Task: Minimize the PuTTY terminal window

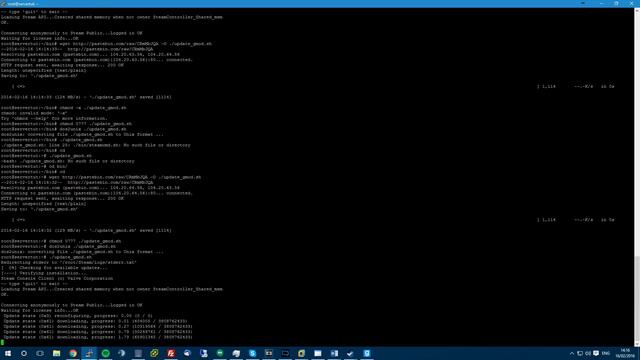Action: tap(602, 3)
